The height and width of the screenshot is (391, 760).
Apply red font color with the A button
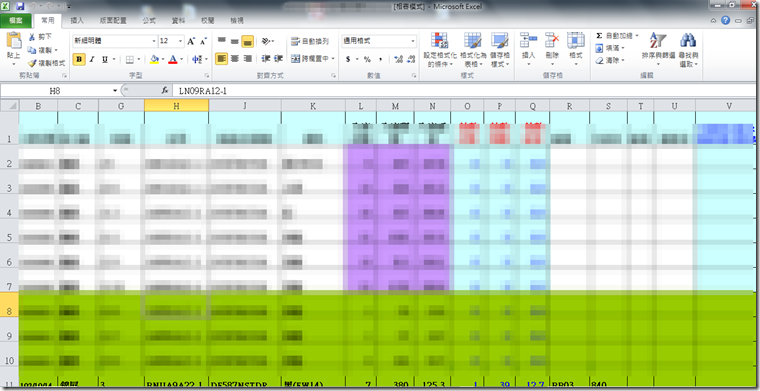click(x=173, y=59)
